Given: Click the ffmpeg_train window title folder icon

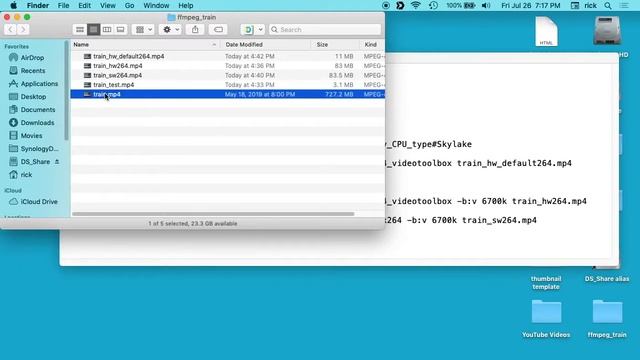Looking at the screenshot, I should pyautogui.click(x=171, y=18).
